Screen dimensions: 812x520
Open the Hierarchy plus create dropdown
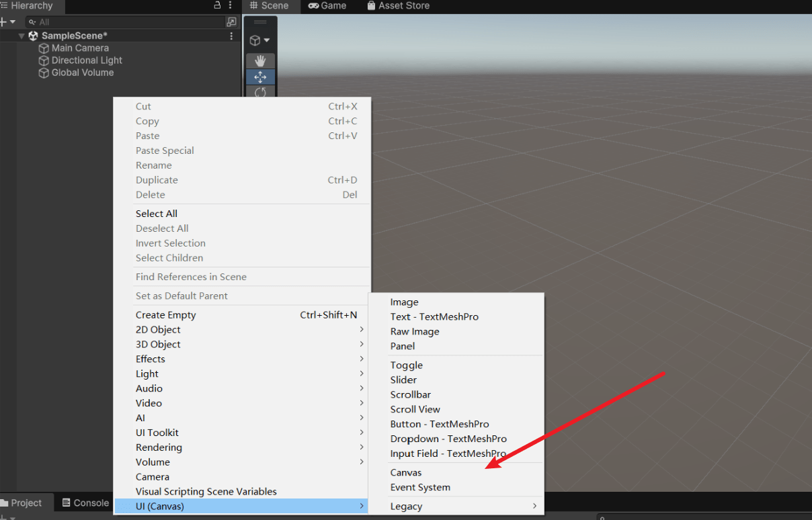[x=7, y=22]
